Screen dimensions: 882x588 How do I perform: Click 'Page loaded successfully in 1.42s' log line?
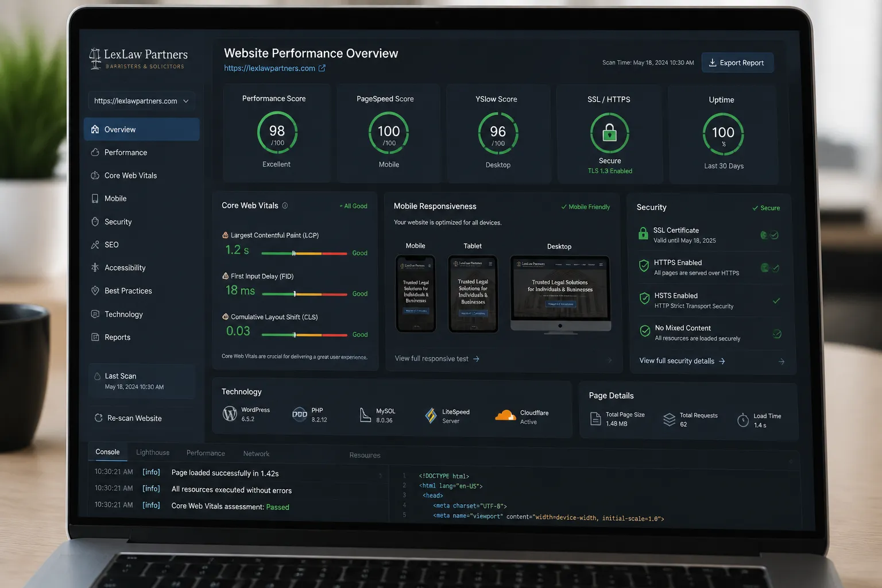[225, 473]
